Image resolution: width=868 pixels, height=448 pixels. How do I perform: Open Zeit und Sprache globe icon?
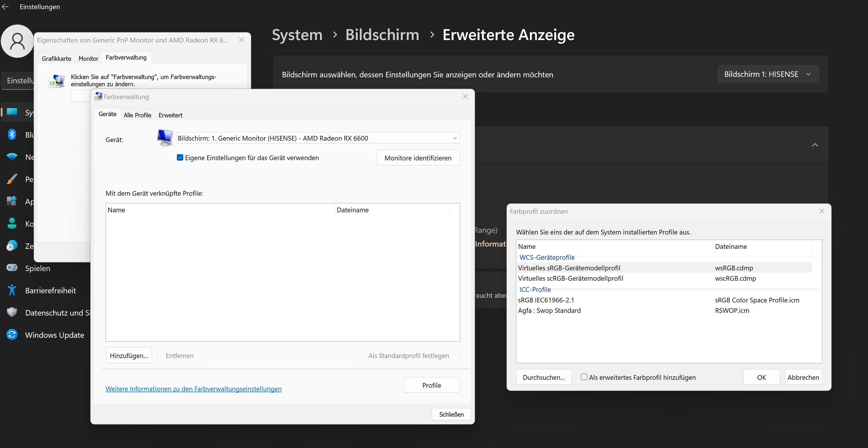(x=12, y=246)
